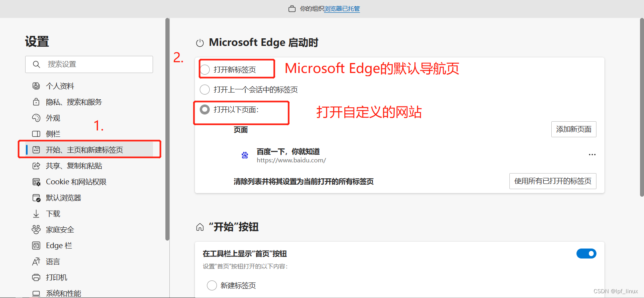Click the sidebar panel icon for 侧栏
Viewport: 644px width, 298px height.
coord(36,134)
